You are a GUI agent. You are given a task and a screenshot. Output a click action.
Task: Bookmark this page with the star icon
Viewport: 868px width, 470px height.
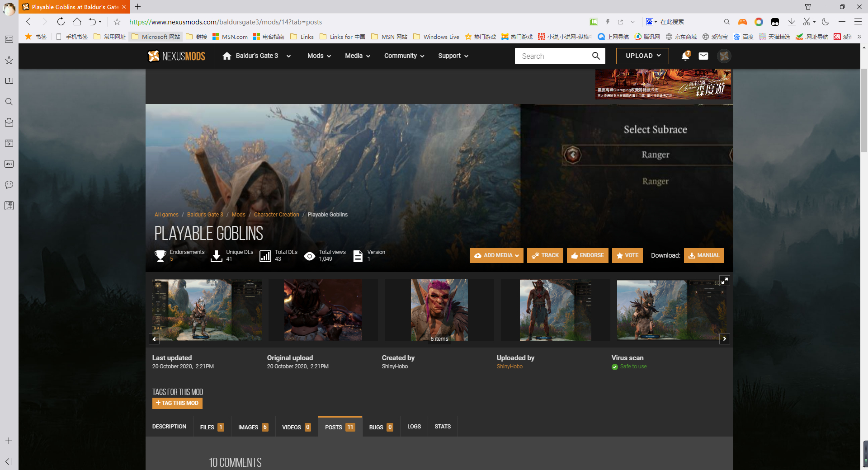[117, 22]
